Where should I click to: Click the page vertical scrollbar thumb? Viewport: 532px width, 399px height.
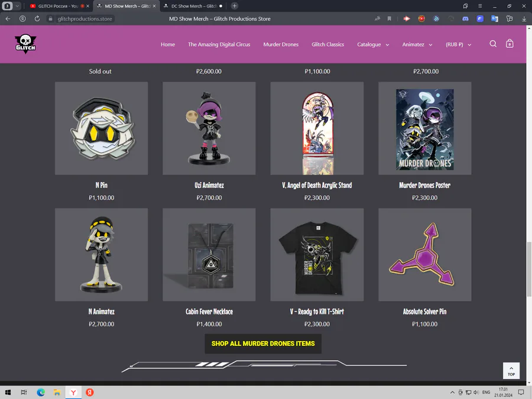(529, 269)
